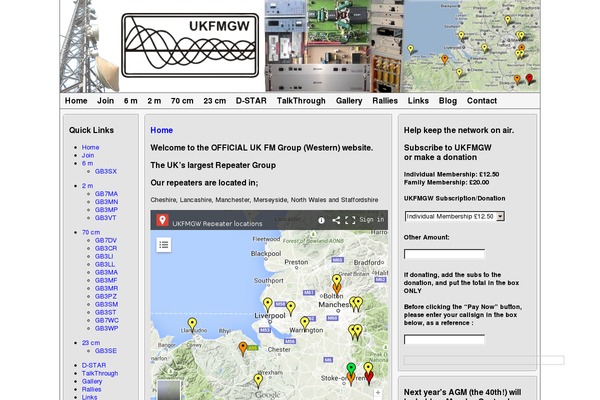Click the UKFMGW logo banner
Screen dimensions: 600x400
click(190, 45)
